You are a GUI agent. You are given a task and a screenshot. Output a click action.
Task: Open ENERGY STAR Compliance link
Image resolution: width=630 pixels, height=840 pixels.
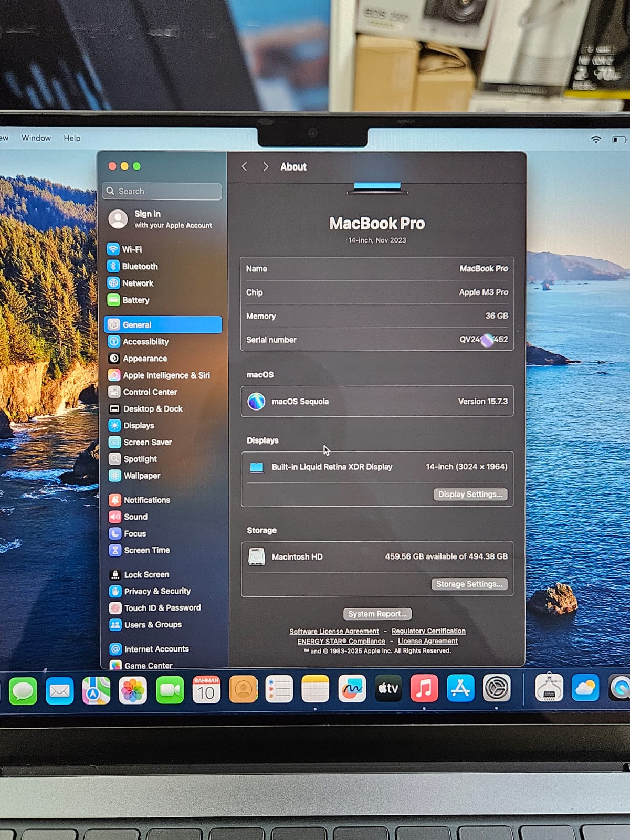(341, 642)
